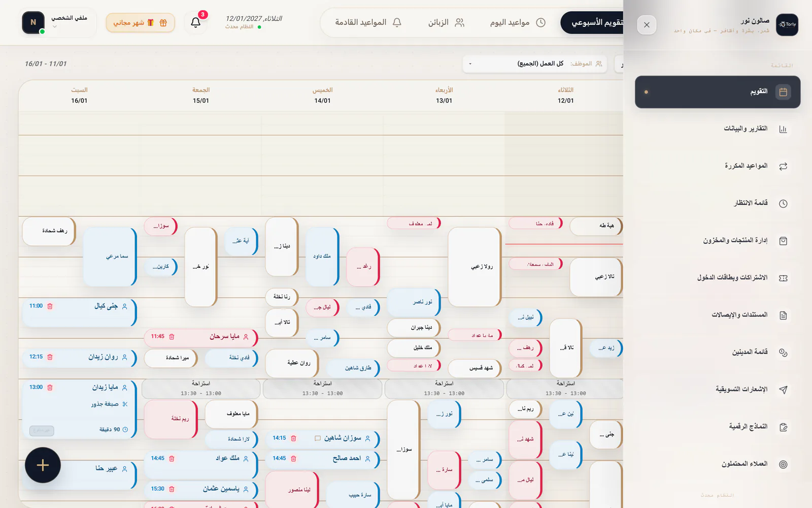
Task: Delete the ياسمين عثمان 15:30 appointment
Action: [172, 489]
